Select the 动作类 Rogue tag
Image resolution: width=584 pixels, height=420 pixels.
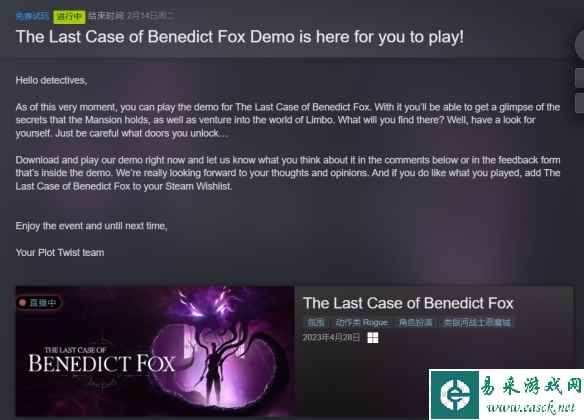(362, 323)
